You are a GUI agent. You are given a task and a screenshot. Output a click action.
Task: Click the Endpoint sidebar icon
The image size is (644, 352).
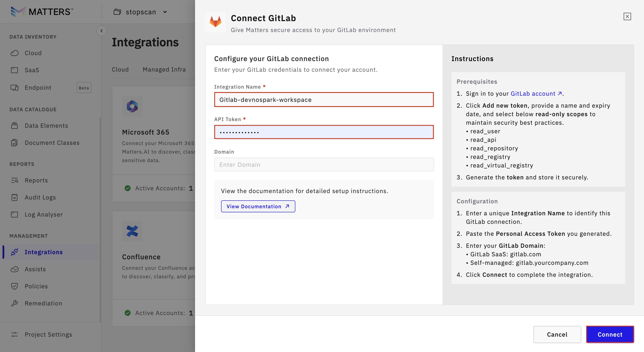coord(15,88)
